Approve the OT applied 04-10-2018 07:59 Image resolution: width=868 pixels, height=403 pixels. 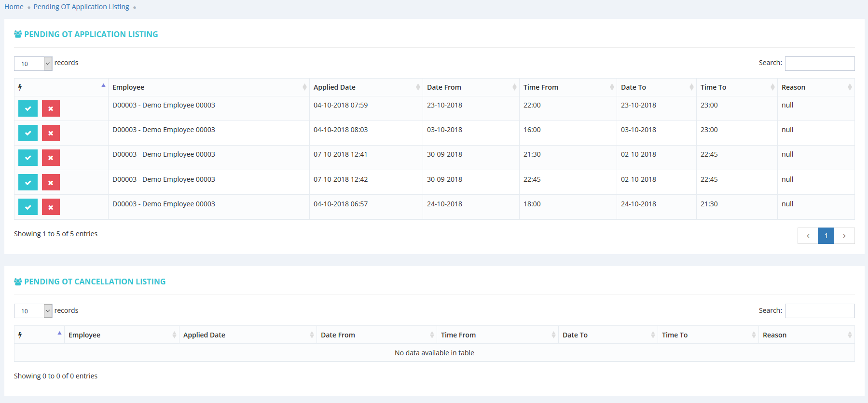point(28,108)
